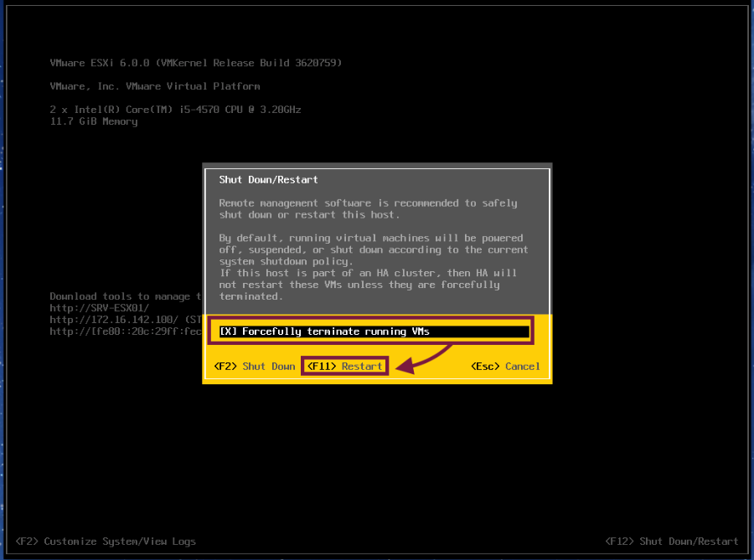
Task: Choose the F2 Shut Down option in dialog
Action: [x=255, y=367]
